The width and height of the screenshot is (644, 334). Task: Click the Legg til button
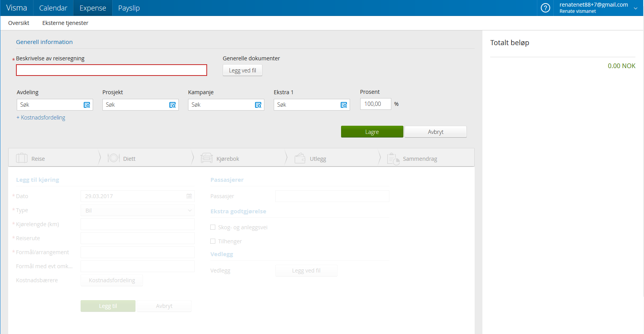pos(108,306)
